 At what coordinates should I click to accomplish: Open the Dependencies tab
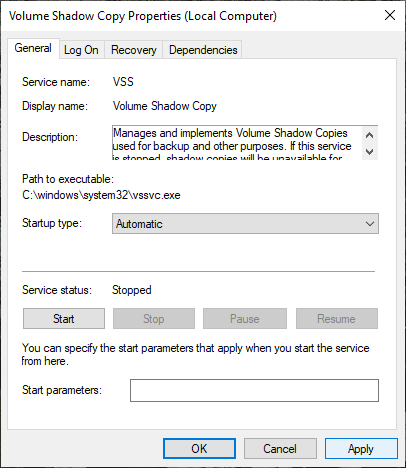tap(203, 50)
